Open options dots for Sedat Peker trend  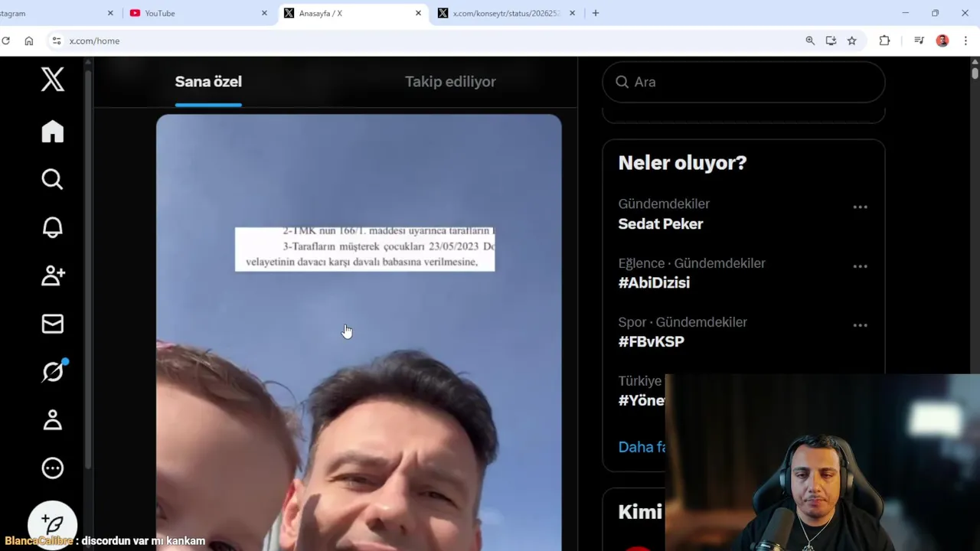click(861, 207)
